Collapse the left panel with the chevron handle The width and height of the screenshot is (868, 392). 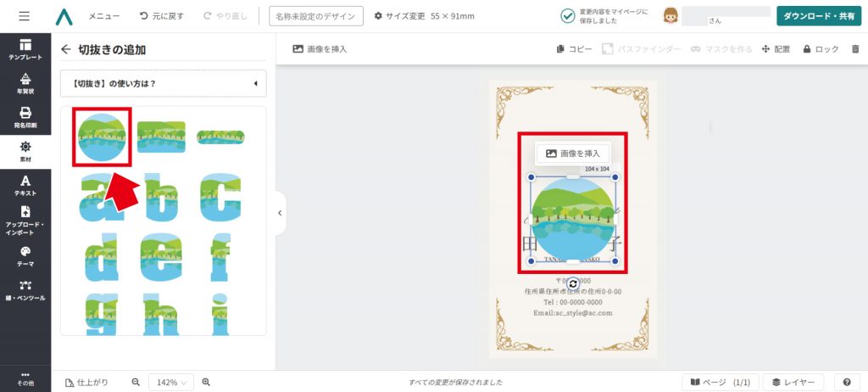click(x=281, y=213)
